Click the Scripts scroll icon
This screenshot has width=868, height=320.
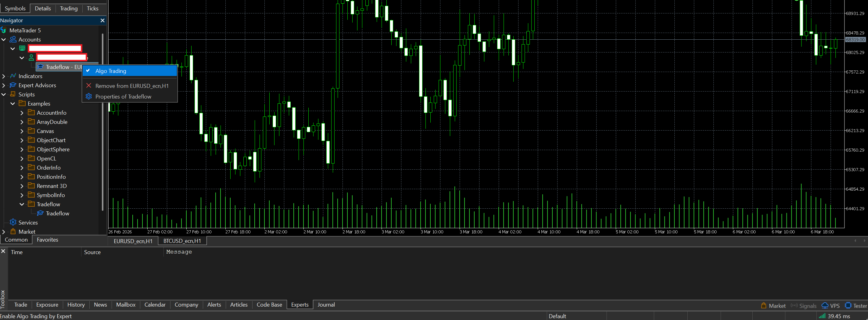point(13,95)
